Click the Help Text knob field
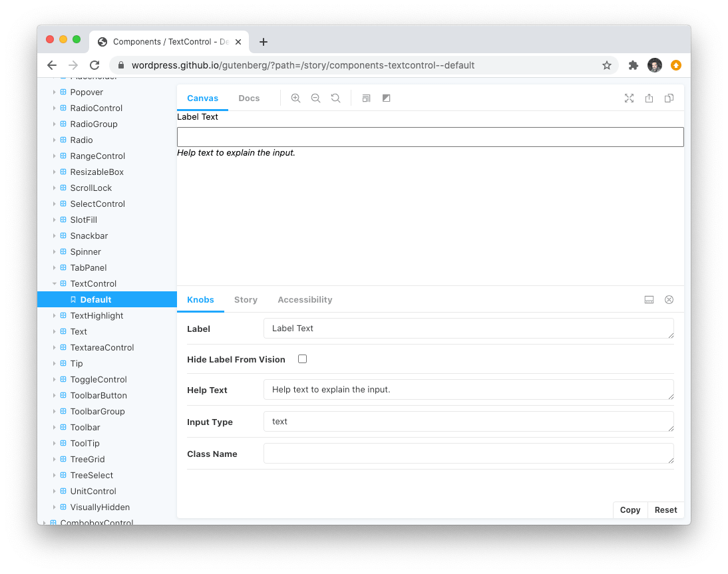 (x=468, y=389)
